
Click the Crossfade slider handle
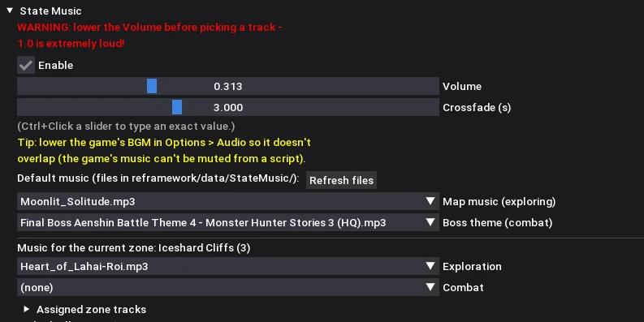(x=177, y=107)
